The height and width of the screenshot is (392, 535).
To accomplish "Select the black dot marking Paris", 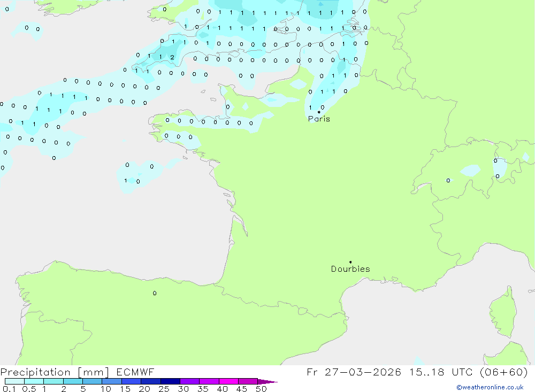I will coord(319,112).
